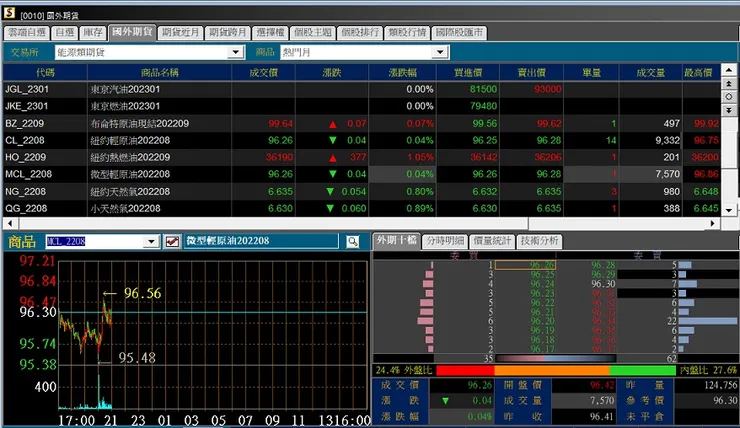Click the 成交價 column header

[x=263, y=72]
